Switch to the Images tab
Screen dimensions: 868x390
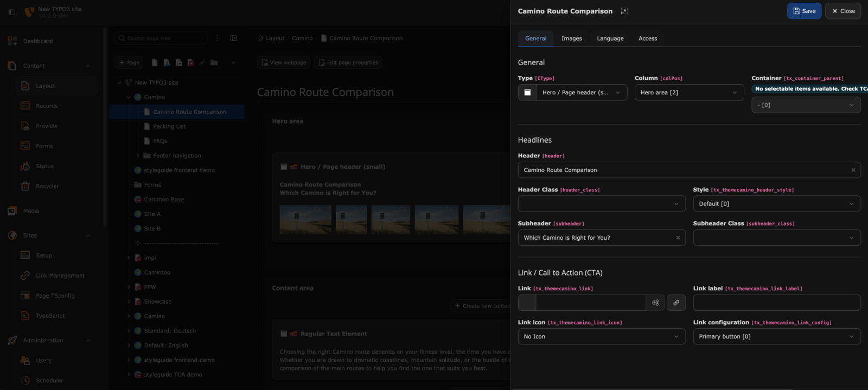pyautogui.click(x=571, y=39)
